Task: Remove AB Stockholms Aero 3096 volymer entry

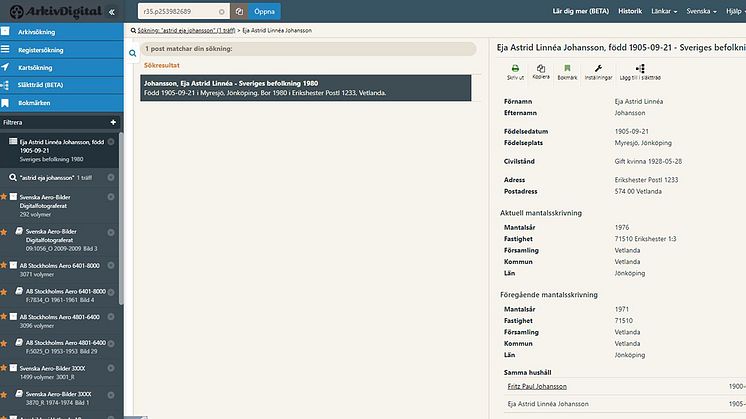Action: click(111, 317)
